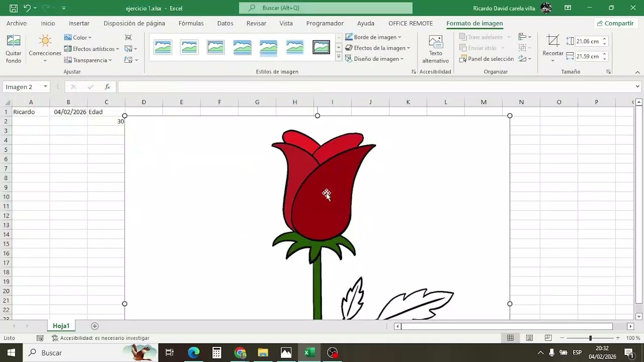The width and height of the screenshot is (644, 362).
Task: Click the Compartir button
Action: [615, 24]
